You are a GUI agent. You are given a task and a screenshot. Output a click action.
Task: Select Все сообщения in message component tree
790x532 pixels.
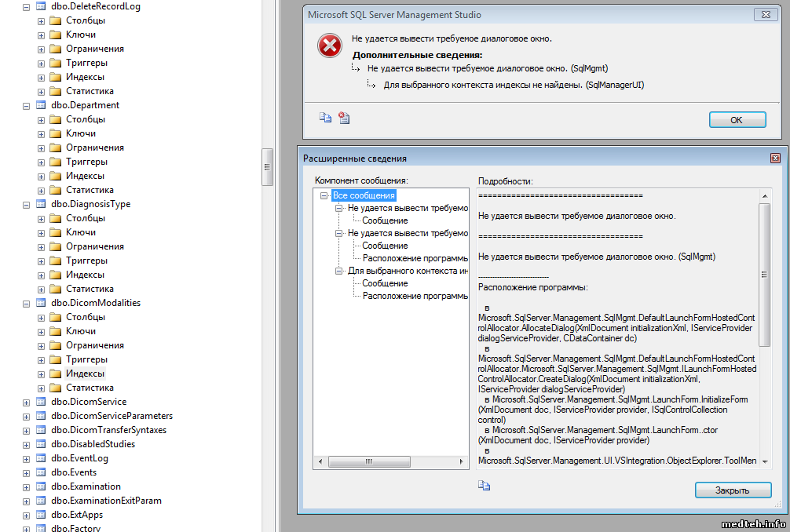[x=364, y=195]
